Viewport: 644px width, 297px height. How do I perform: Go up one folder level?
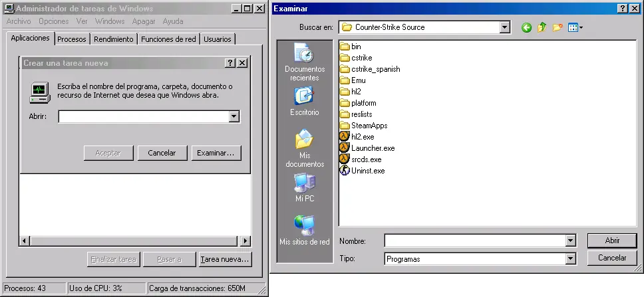point(542,27)
